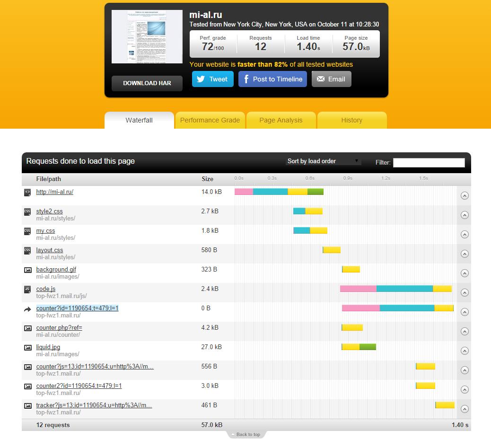This screenshot has height=448, width=491.
Task: Click waterfall timing bar for code.js
Action: coord(396,289)
